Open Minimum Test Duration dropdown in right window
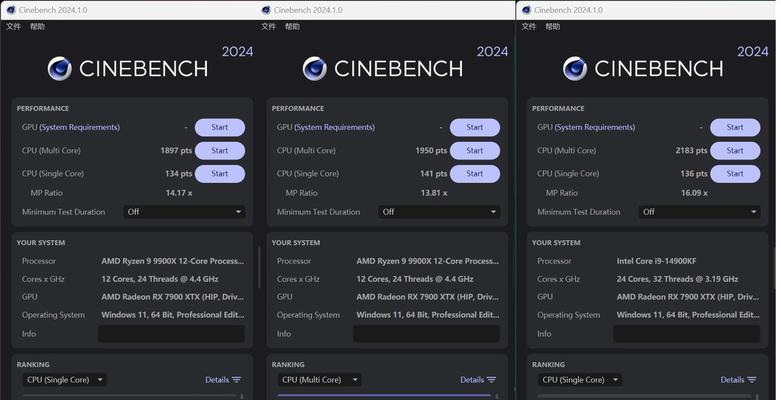This screenshot has height=400, width=781. click(x=700, y=212)
